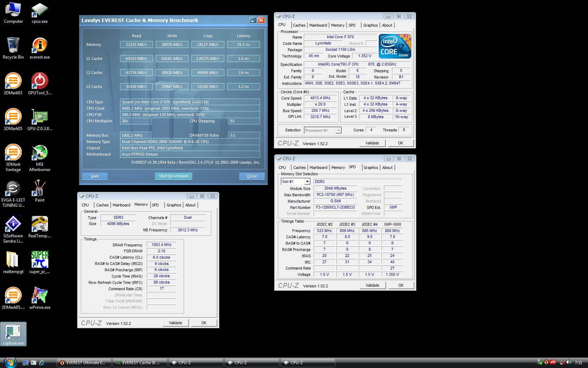Click Start Benchmark in EVEREST window

click(x=173, y=176)
